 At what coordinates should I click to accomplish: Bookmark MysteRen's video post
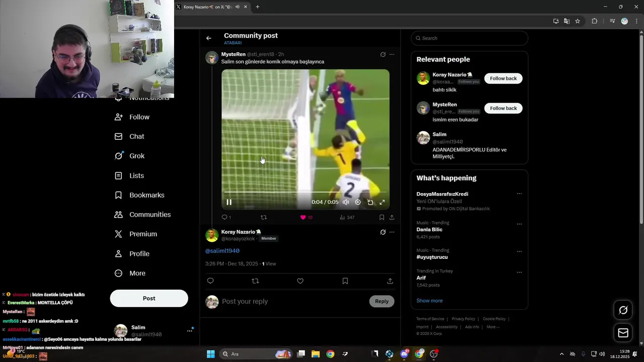(381, 217)
